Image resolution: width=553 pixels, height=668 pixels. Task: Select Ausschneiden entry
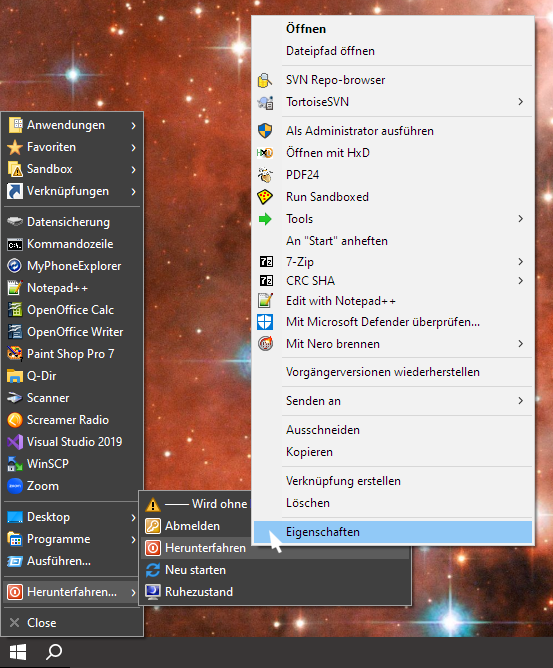[393, 430]
